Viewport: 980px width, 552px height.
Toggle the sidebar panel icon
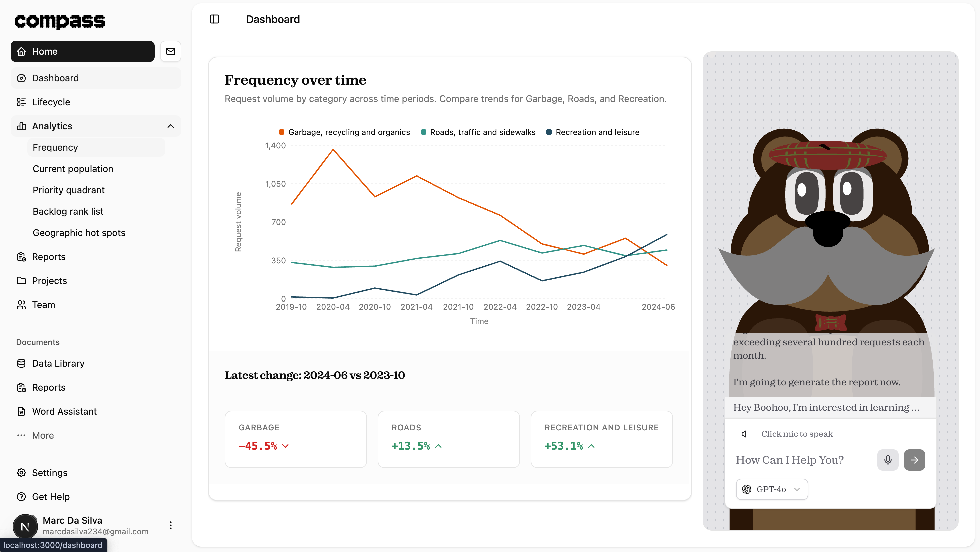pyautogui.click(x=215, y=19)
